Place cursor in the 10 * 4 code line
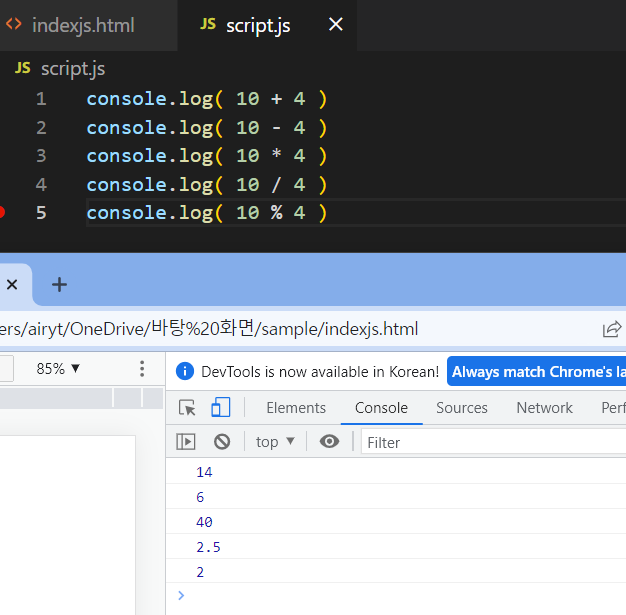The height and width of the screenshot is (615, 626). [x=207, y=156]
